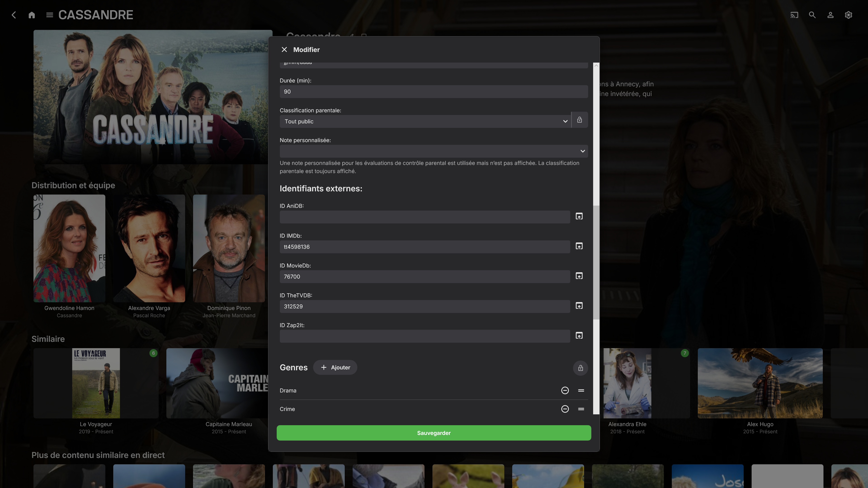The height and width of the screenshot is (488, 868).
Task: Go to the home page
Action: click(32, 15)
